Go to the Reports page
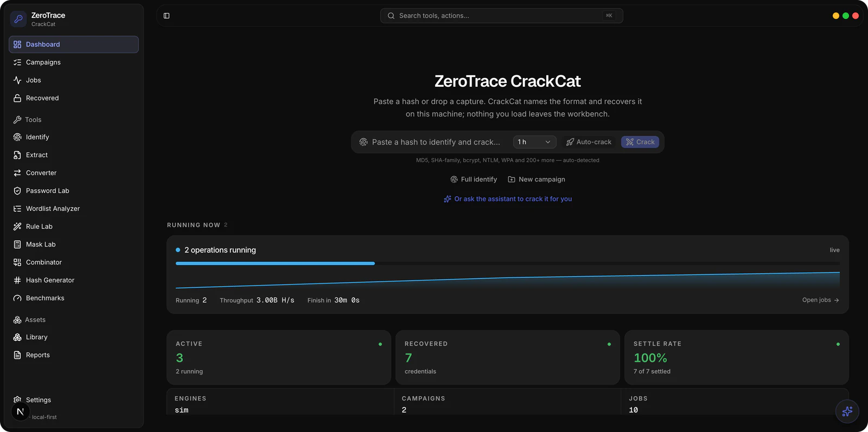Image resolution: width=868 pixels, height=432 pixels. 74,355
